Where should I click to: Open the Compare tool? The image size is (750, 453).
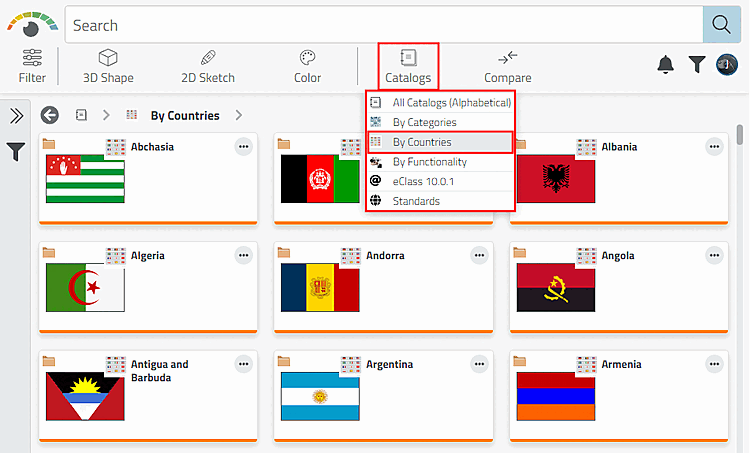[x=507, y=66]
